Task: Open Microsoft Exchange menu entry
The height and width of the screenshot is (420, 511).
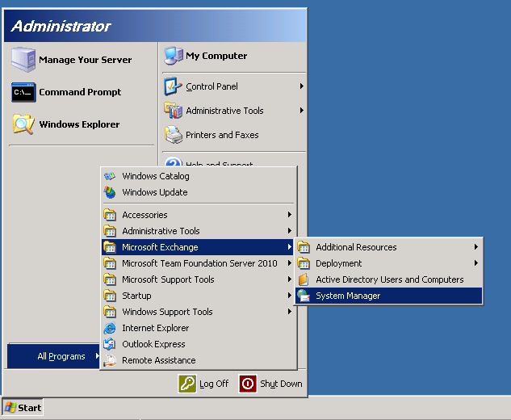Action: click(198, 247)
